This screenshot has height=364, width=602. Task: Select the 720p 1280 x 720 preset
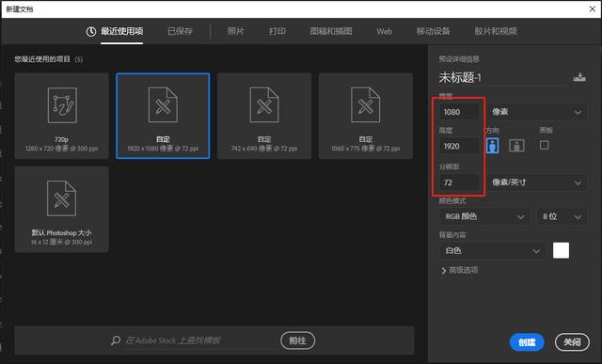pyautogui.click(x=61, y=116)
